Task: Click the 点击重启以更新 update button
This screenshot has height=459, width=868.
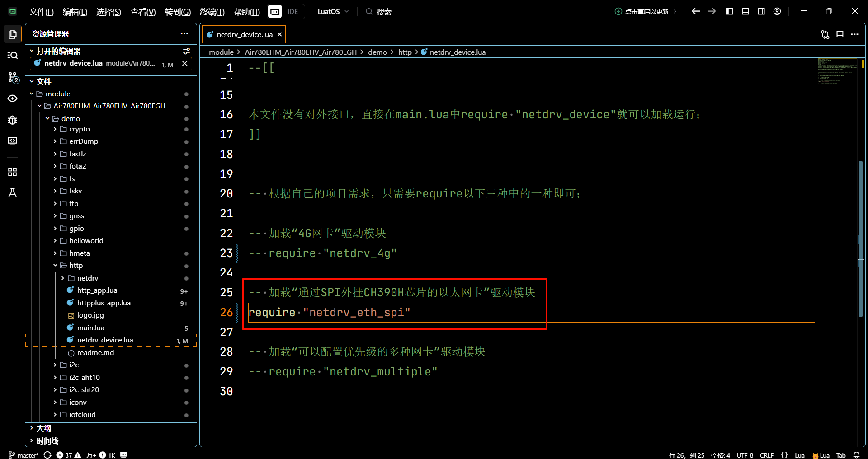Action: tap(646, 12)
